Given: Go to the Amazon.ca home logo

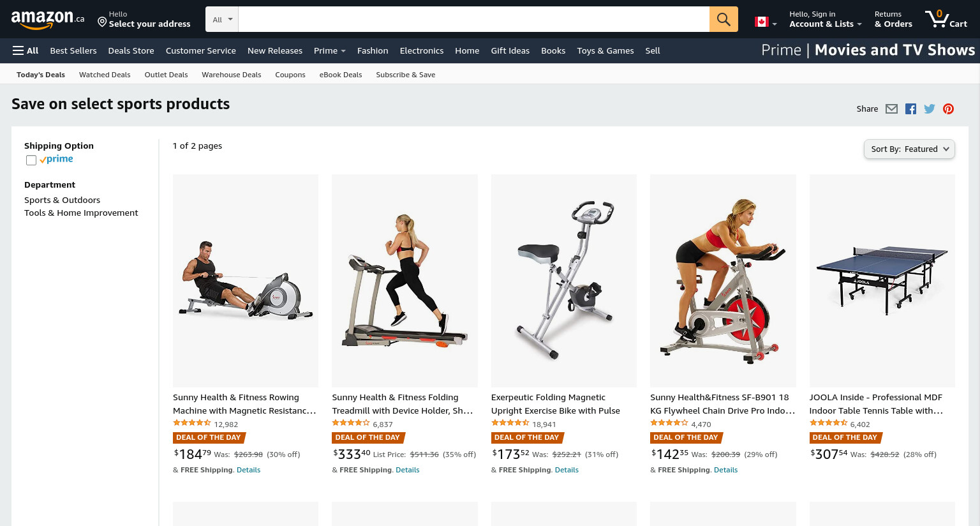Looking at the screenshot, I should 48,20.
